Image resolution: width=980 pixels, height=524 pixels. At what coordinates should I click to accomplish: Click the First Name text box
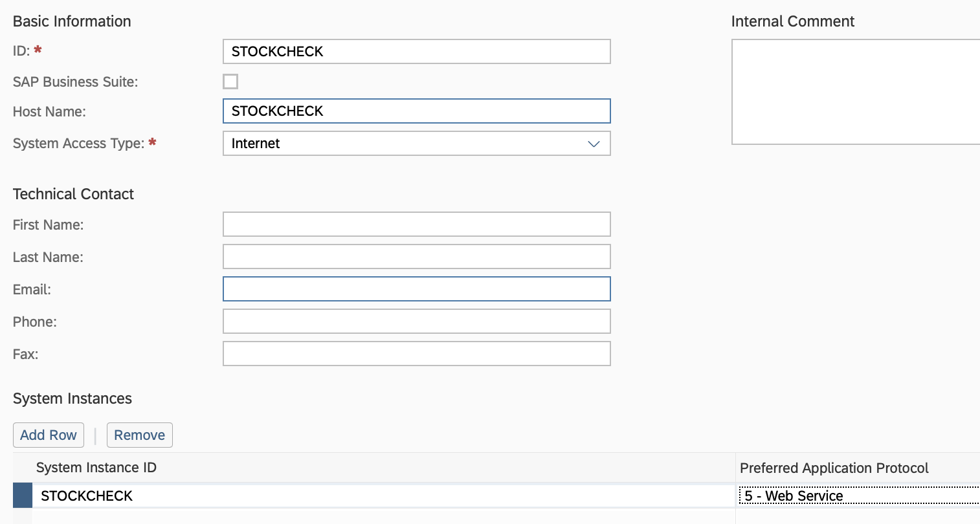(416, 224)
